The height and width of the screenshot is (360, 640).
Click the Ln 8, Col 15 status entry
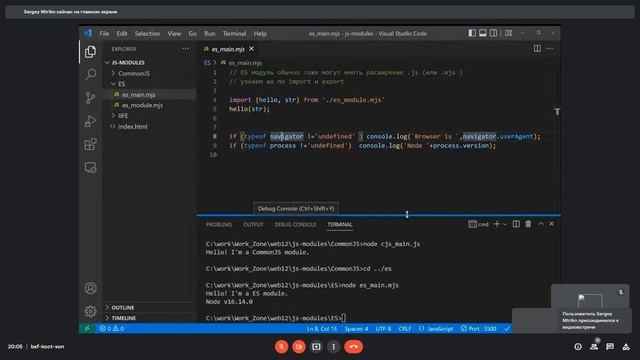click(x=322, y=329)
